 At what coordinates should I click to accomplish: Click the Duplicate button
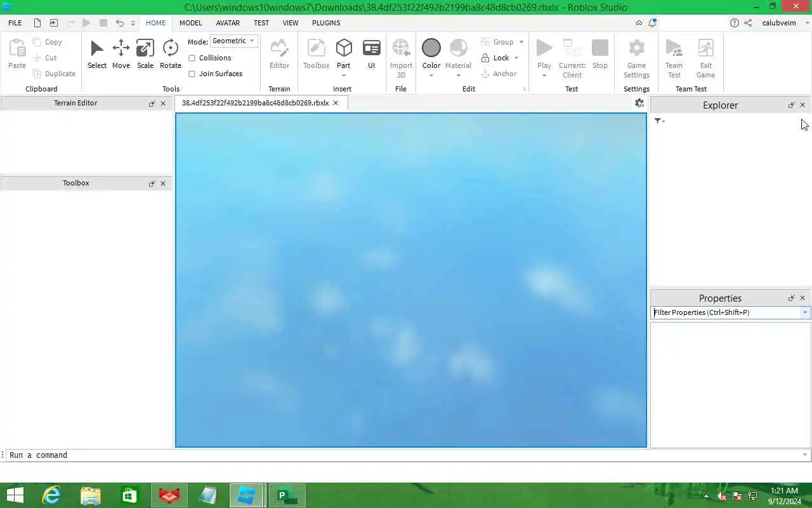tap(55, 74)
